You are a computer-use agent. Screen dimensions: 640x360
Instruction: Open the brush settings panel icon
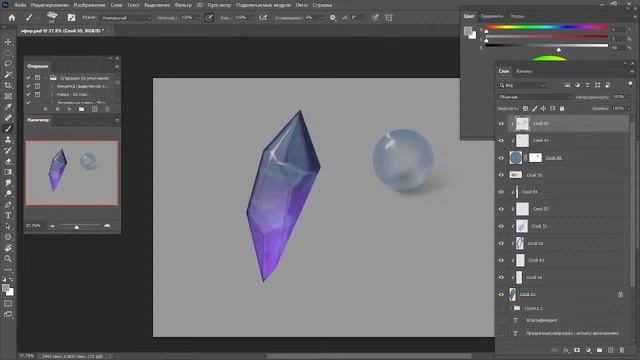coord(71,18)
